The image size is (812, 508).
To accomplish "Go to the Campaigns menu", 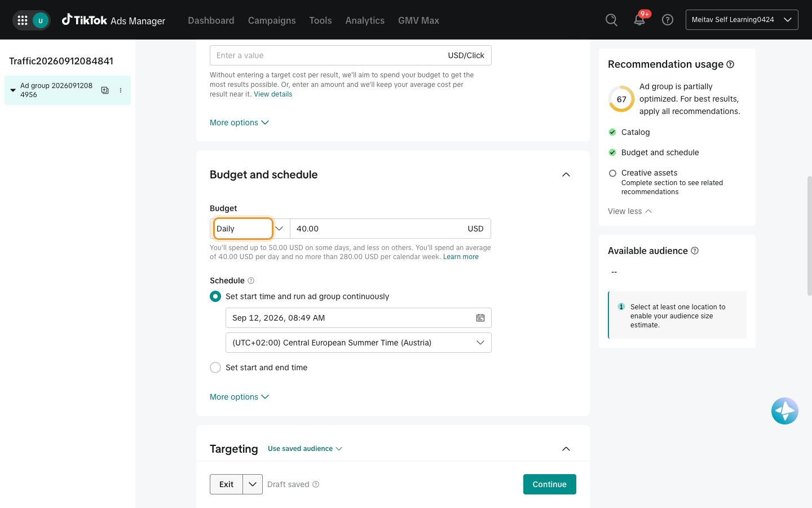I will (x=272, y=20).
